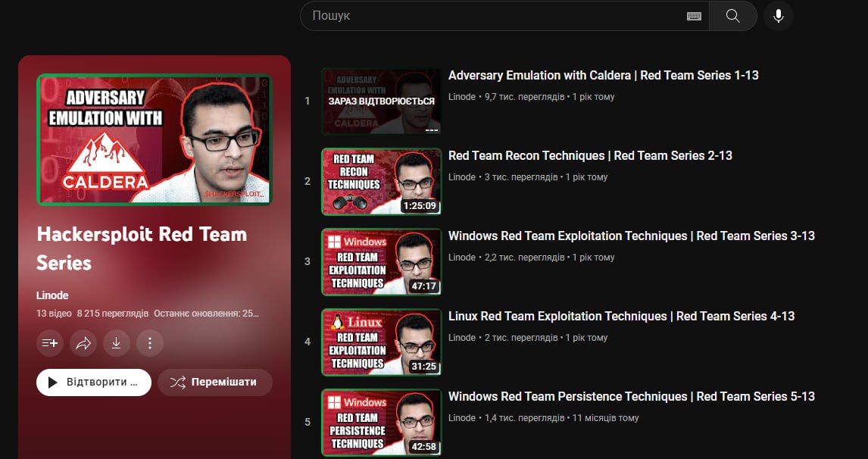Viewport: 868px width, 459px height.
Task: Click currently playing Caldera video thumbnail
Action: point(381,101)
